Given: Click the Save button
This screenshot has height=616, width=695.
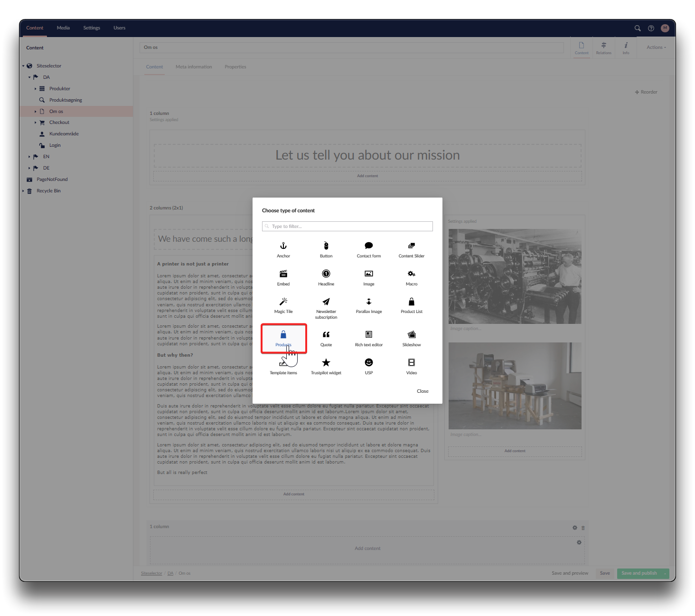Looking at the screenshot, I should (x=605, y=573).
